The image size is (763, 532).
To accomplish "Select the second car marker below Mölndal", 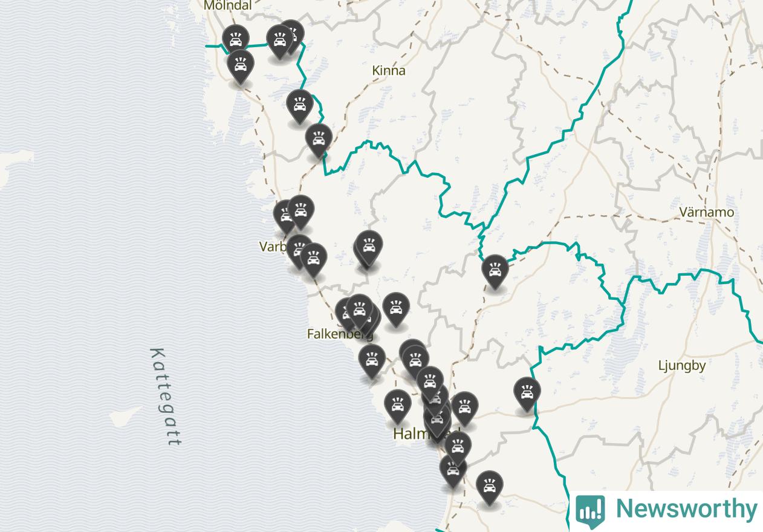I will pos(240,66).
